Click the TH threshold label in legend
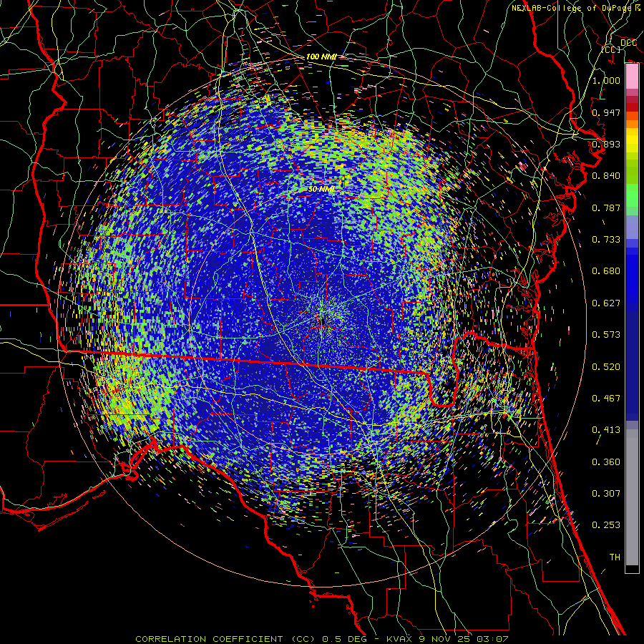This screenshot has width=644, height=644. (615, 557)
